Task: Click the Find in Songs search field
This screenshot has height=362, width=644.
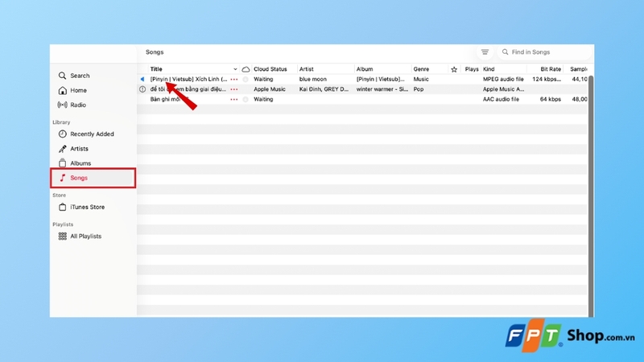Action: [x=545, y=52]
